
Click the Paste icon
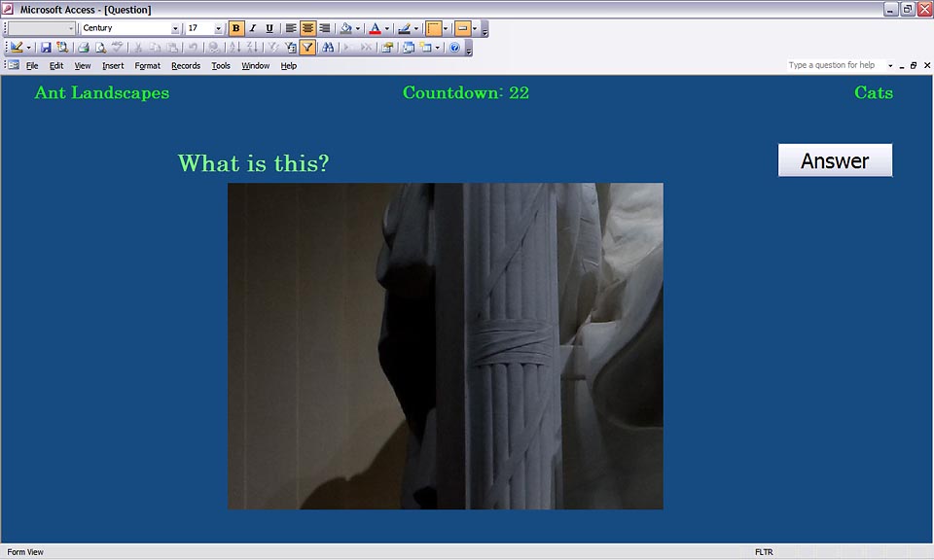(x=172, y=47)
